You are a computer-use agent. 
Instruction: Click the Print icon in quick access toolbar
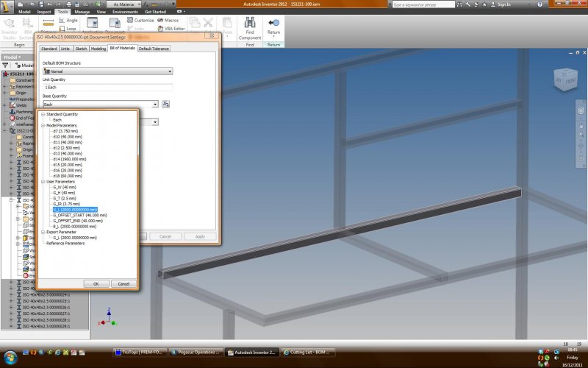(x=68, y=4)
